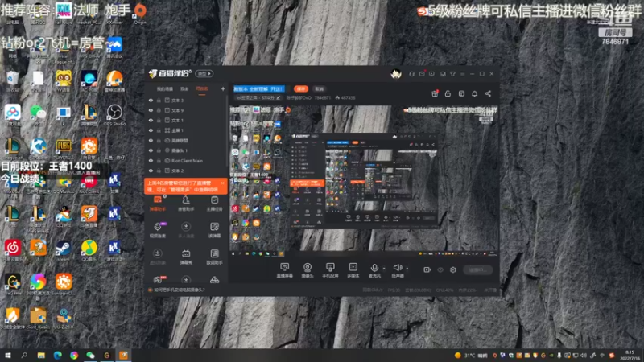644x362 pixels.
Task: Open the phone-as-camera help link
Action: click(179, 290)
